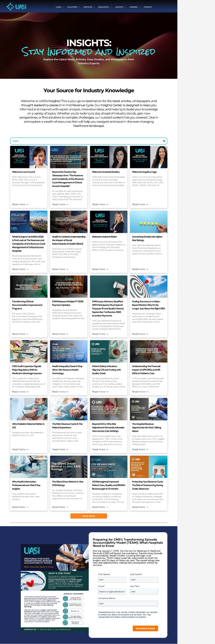
Task: Open the Patient Safety Indicators thumbnail
Action: click(109, 351)
